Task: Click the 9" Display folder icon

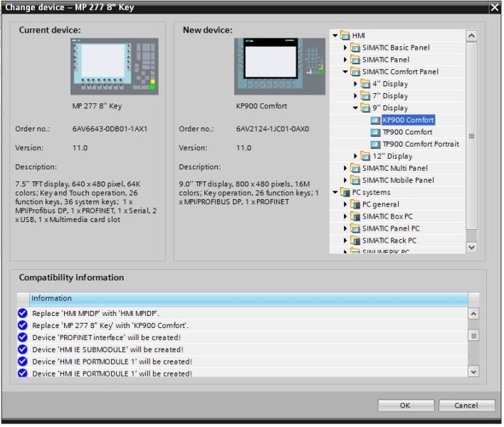Action: (x=367, y=108)
